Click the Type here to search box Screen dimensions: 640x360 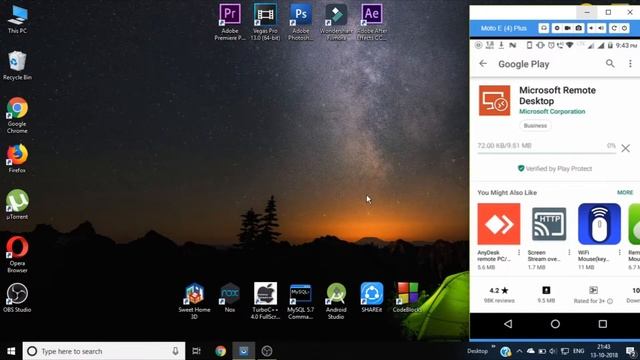(x=104, y=351)
